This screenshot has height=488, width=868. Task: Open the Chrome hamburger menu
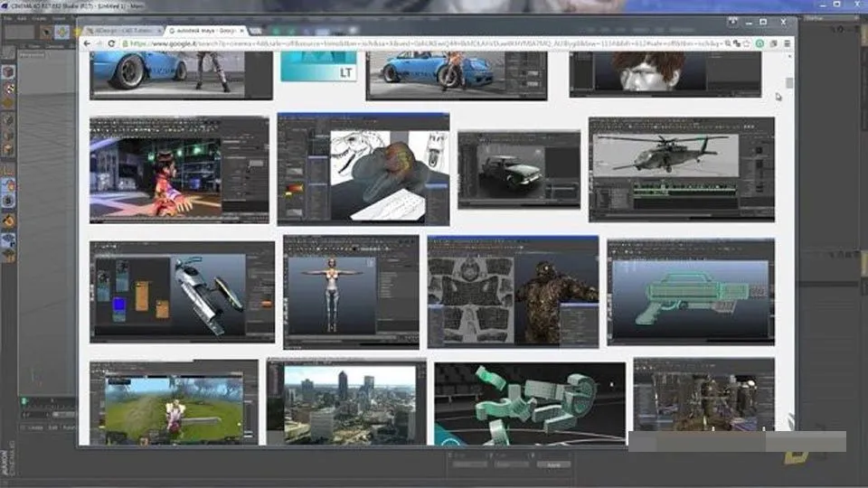point(788,42)
